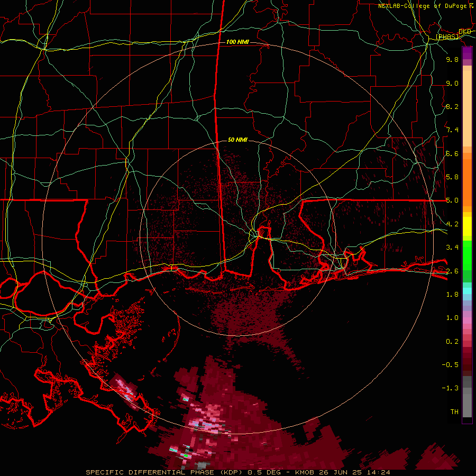This screenshot has height=476, width=476.
Task: Click the '-0.5' color scale value
Action: click(450, 365)
